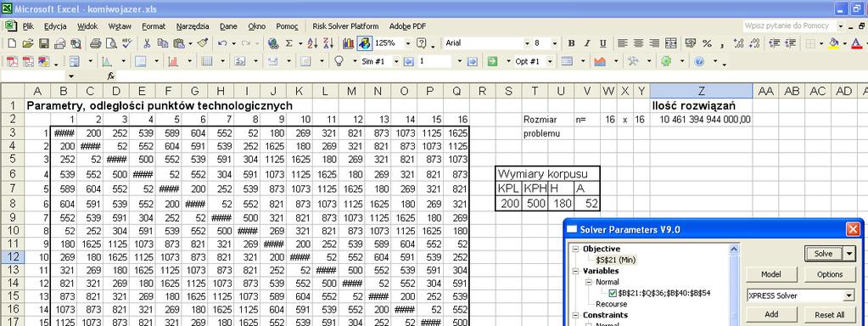Select the Format Painter brush icon
The height and width of the screenshot is (326, 868).
(203, 43)
